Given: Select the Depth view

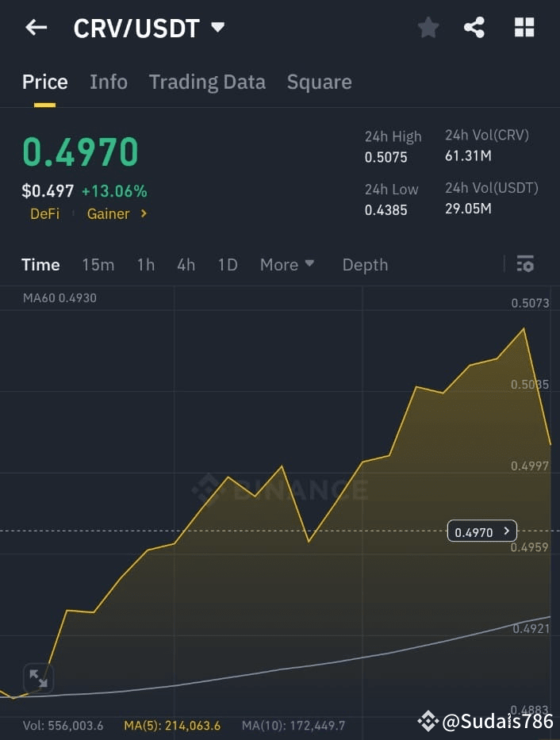Looking at the screenshot, I should (365, 265).
